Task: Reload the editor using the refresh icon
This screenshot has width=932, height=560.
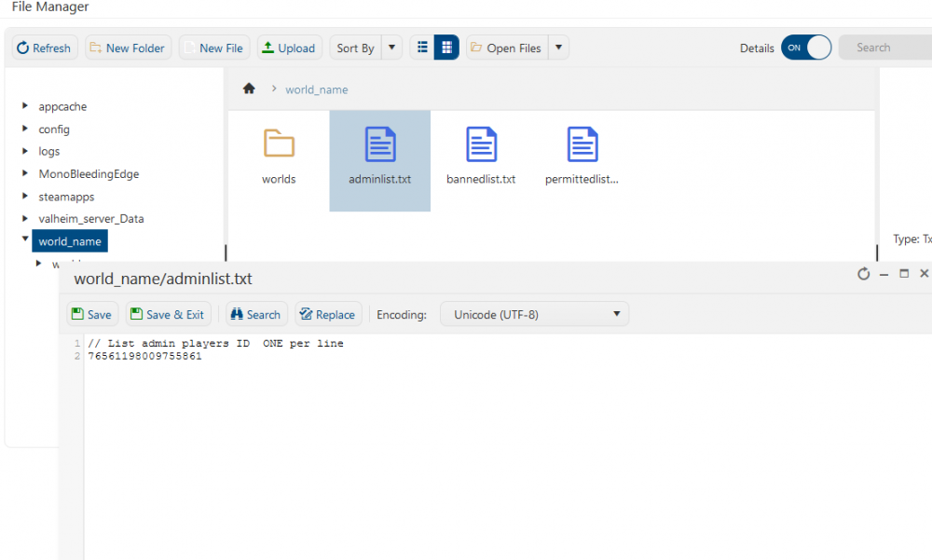Action: click(x=863, y=274)
